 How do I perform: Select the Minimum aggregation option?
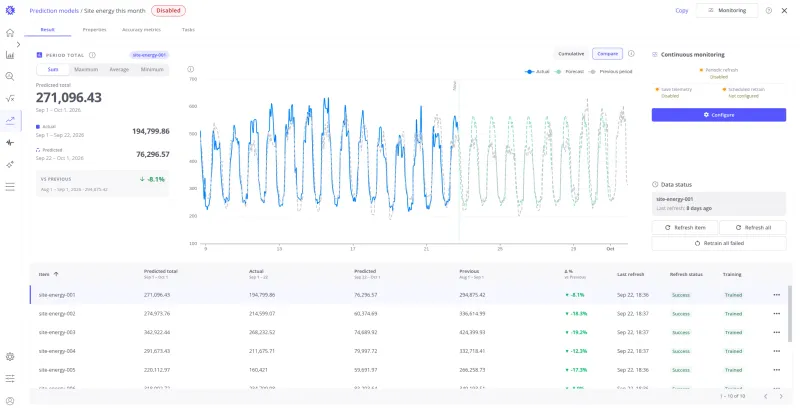coord(152,69)
